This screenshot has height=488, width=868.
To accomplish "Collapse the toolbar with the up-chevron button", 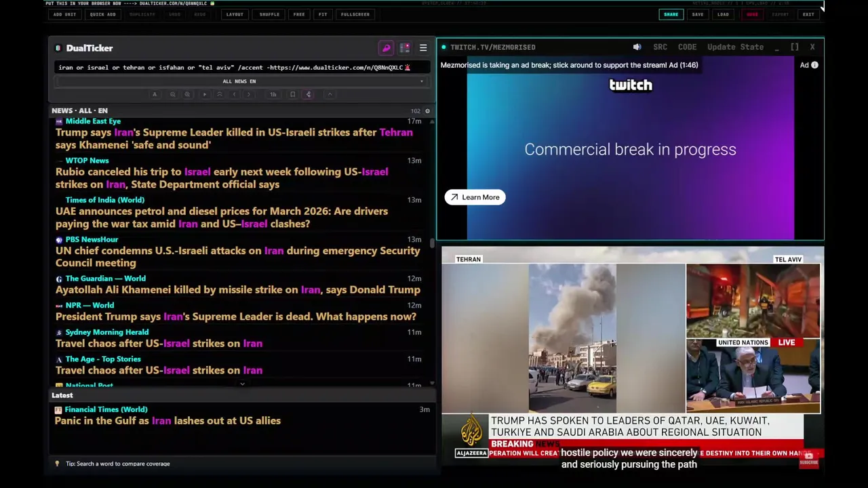I will pos(330,94).
